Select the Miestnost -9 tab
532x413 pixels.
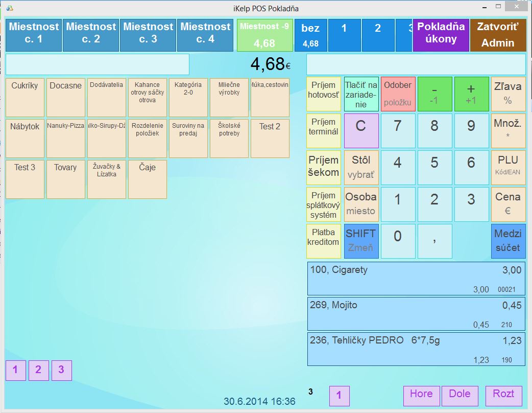[264, 35]
